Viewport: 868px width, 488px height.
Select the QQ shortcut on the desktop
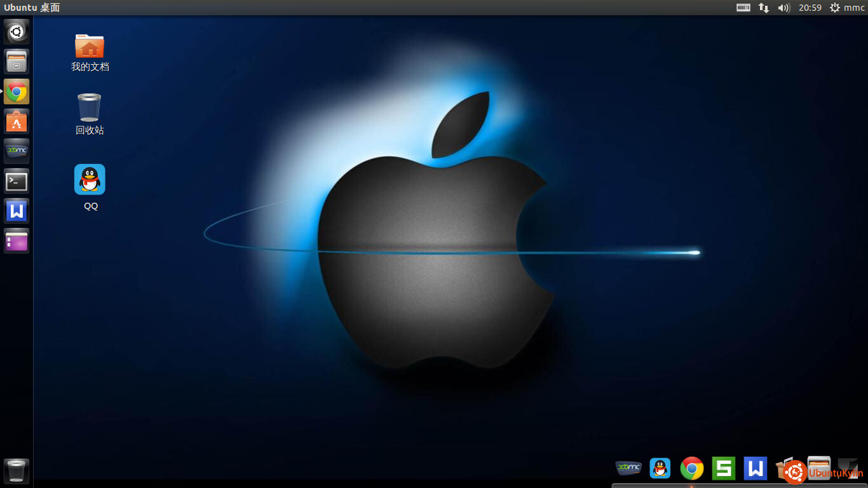tap(90, 179)
